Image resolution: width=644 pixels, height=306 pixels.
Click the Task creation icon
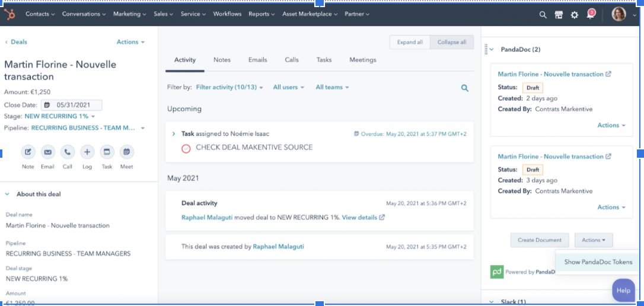click(107, 152)
